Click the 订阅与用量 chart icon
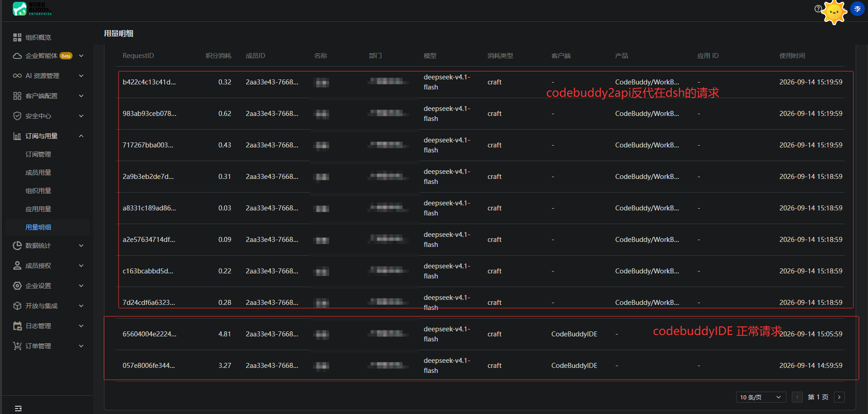 coord(17,136)
